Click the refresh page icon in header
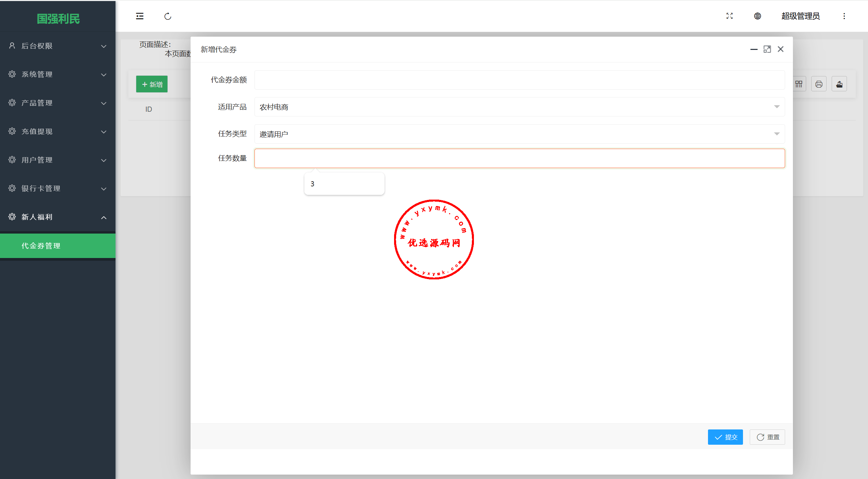This screenshot has height=479, width=868. (168, 16)
